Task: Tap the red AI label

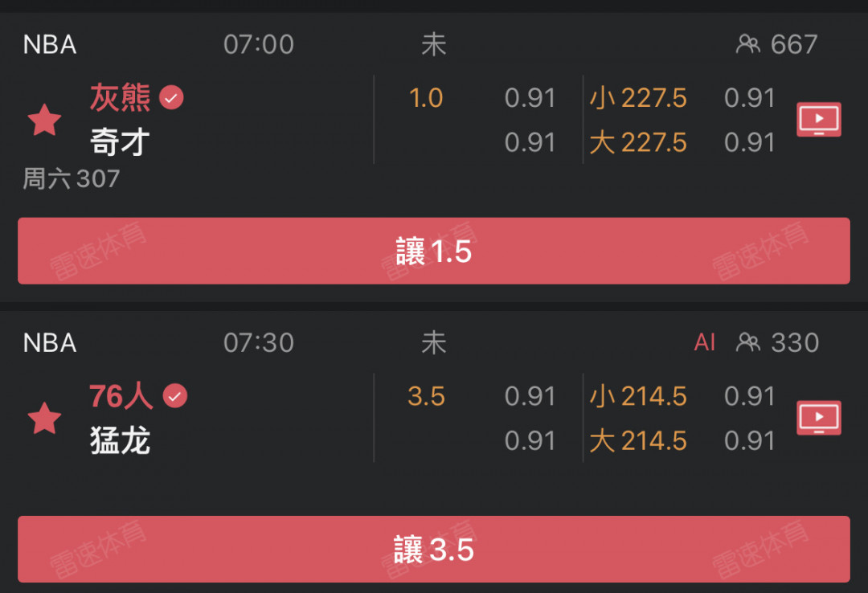Action: (x=704, y=342)
